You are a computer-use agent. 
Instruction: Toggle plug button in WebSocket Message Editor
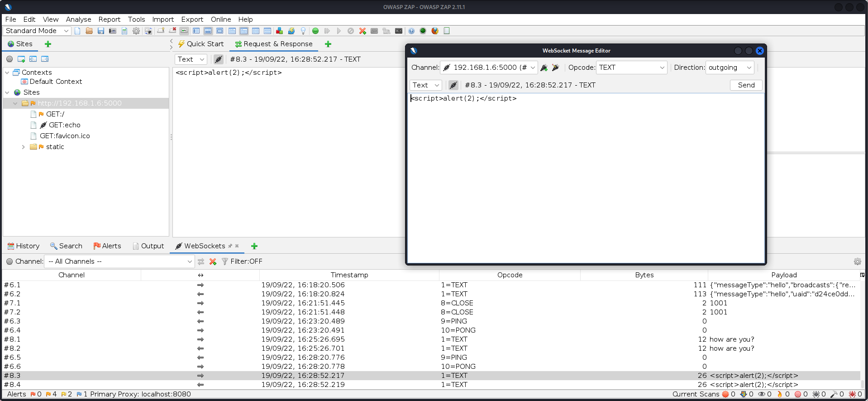coord(453,85)
